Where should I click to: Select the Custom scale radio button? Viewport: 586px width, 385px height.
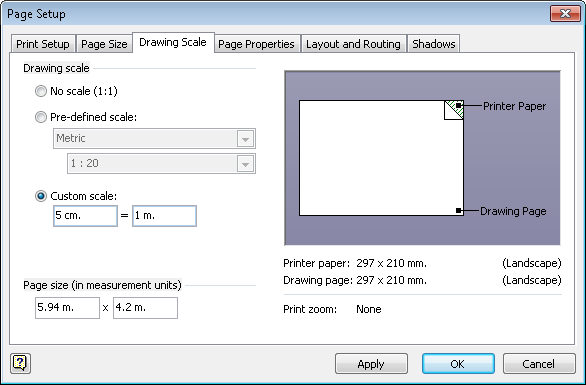point(41,196)
